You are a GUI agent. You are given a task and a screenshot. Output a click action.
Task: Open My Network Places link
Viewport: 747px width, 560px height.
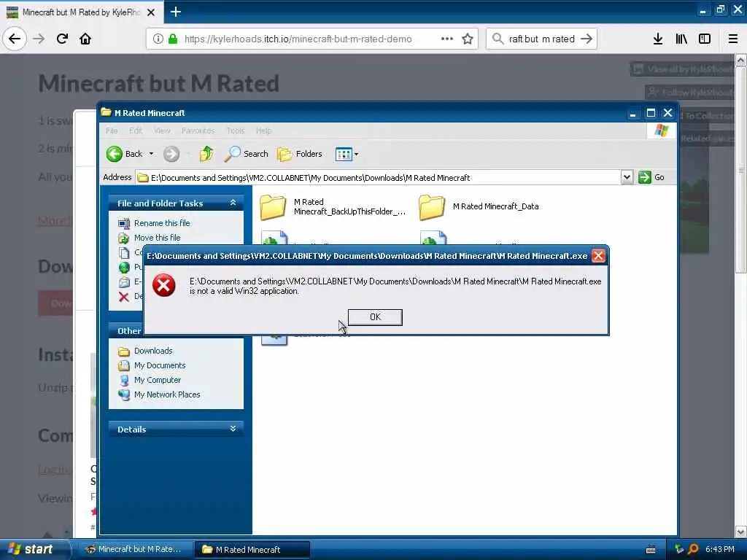click(167, 394)
